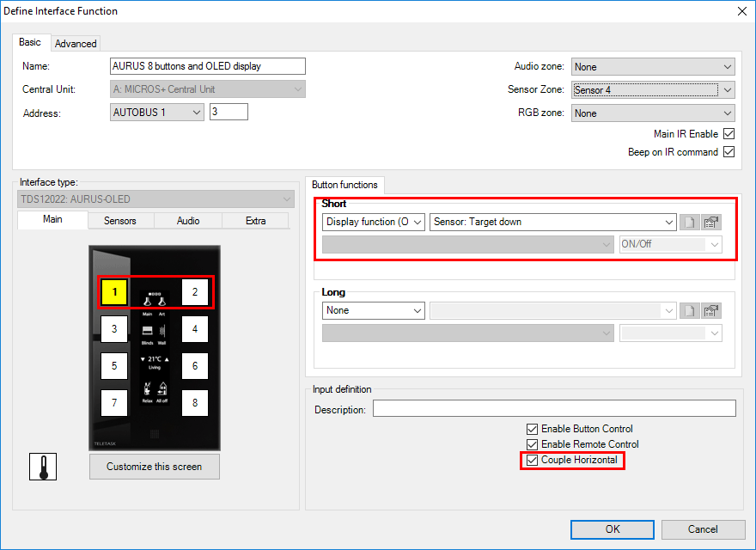
Task: Uncheck Couple Horizontal checkbox
Action: (x=532, y=461)
